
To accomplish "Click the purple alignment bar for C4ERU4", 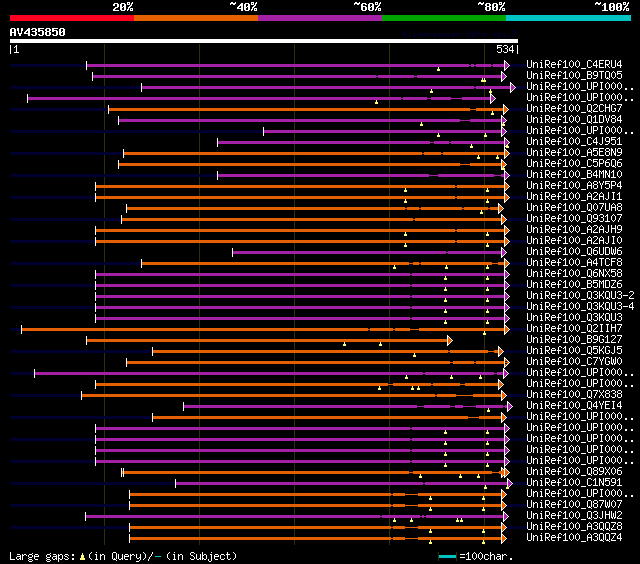I will click(296, 65).
